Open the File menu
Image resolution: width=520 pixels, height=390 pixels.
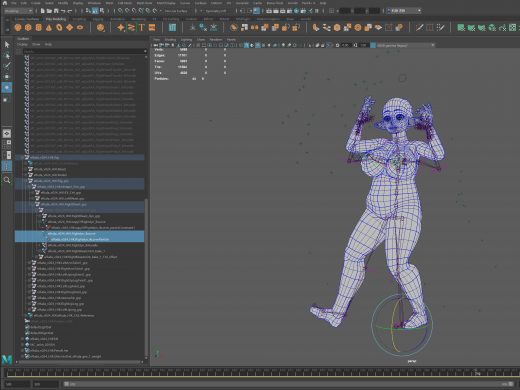(x=14, y=3)
